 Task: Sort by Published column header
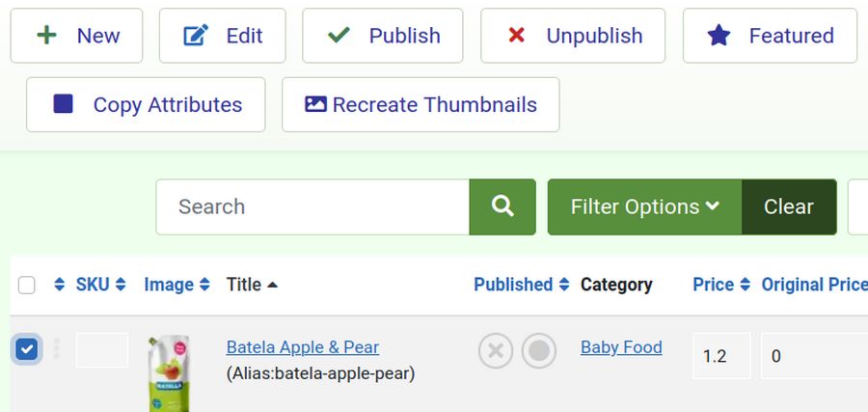(513, 285)
